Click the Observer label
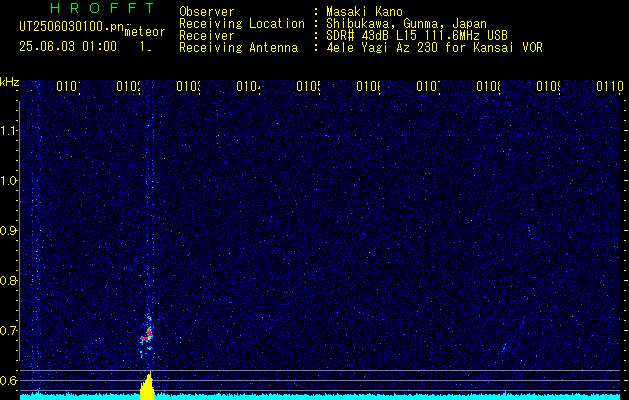 click(207, 12)
